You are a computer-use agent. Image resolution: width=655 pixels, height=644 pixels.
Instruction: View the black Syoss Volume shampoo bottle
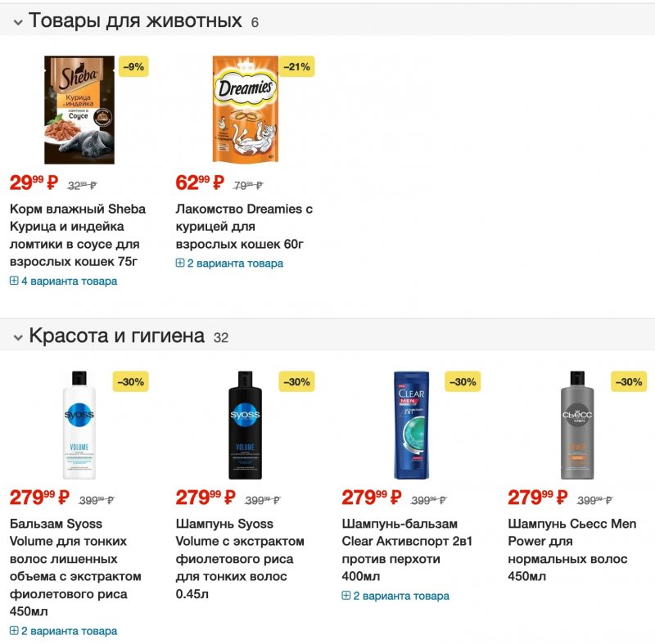[245, 425]
